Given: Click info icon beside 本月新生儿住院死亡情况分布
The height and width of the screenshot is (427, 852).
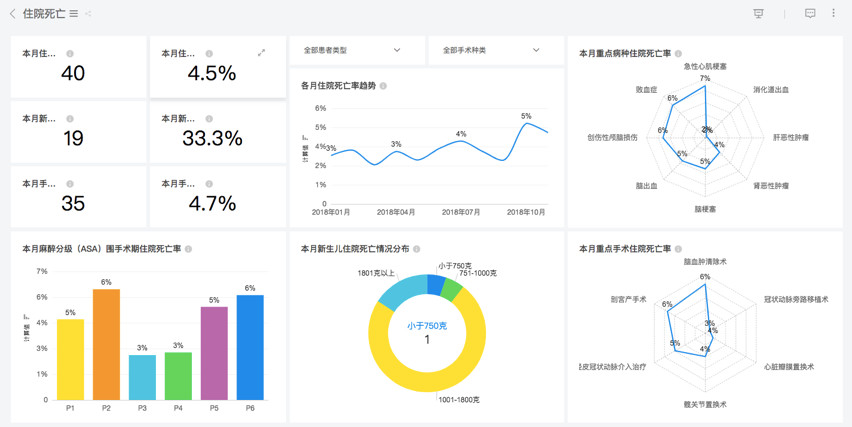Looking at the screenshot, I should (417, 249).
